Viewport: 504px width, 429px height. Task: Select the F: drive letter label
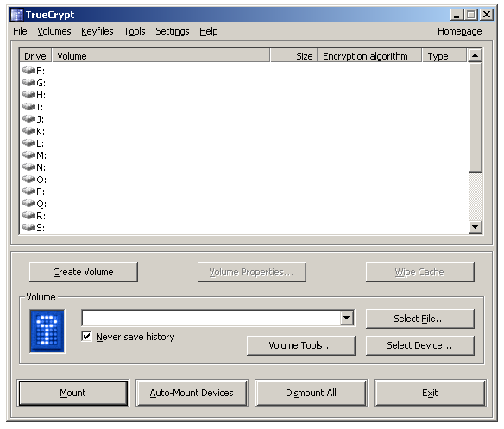[41, 71]
